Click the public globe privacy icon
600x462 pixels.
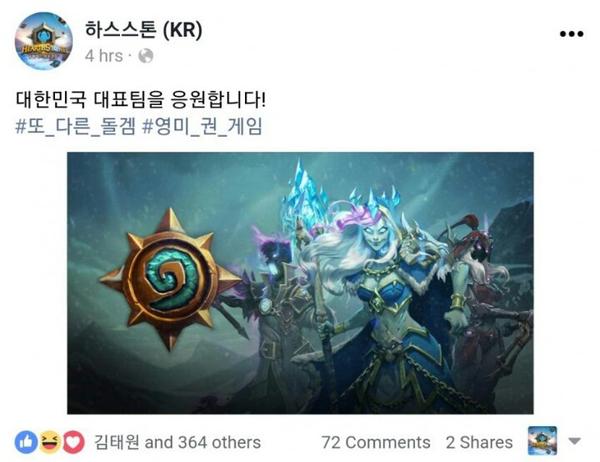click(x=146, y=56)
